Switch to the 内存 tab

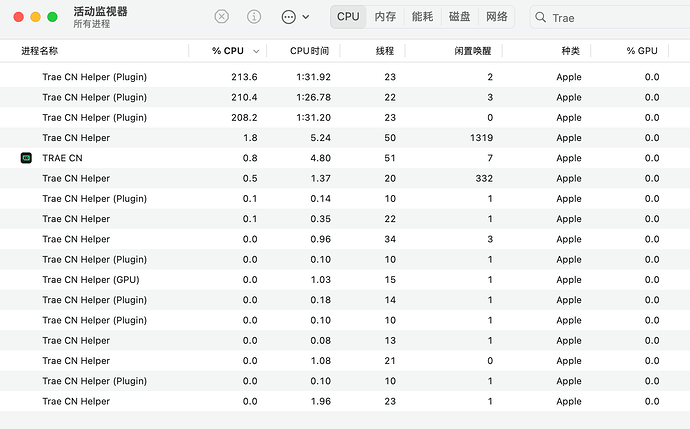pos(385,17)
